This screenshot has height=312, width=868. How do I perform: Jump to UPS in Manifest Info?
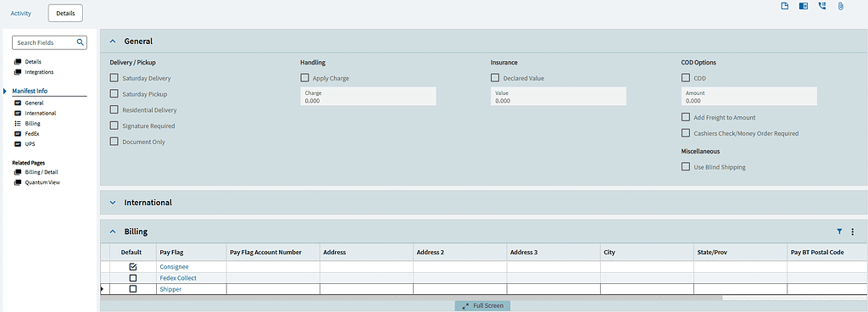pyautogui.click(x=31, y=144)
